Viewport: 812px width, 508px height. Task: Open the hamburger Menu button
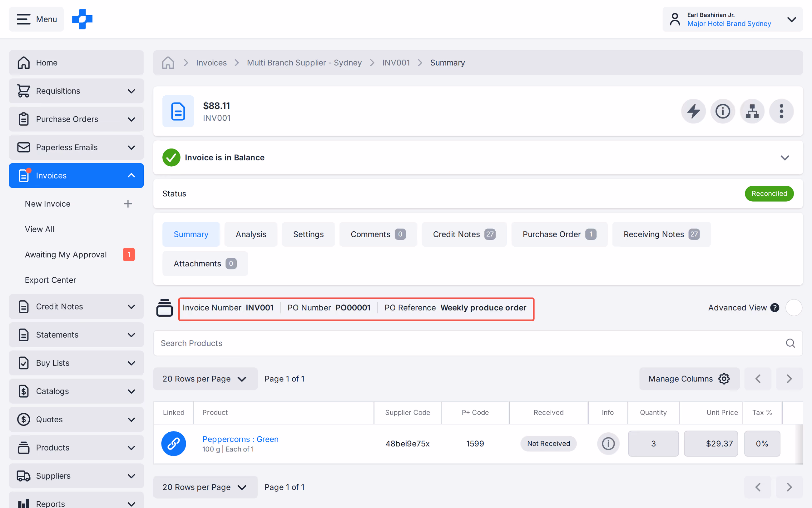[36, 19]
